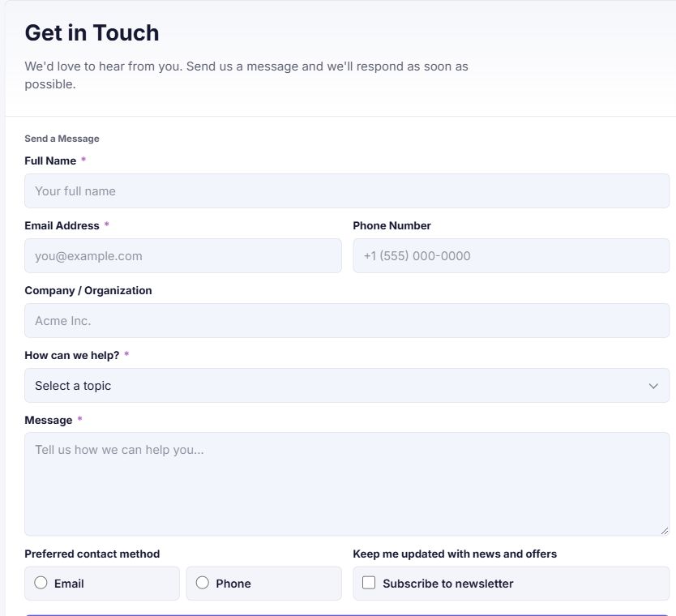
Task: Click the Company / Organization label
Action: [x=88, y=290]
